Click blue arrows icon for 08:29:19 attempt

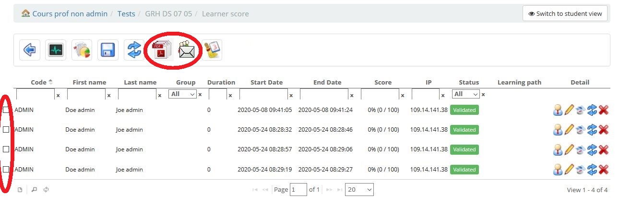592,169
